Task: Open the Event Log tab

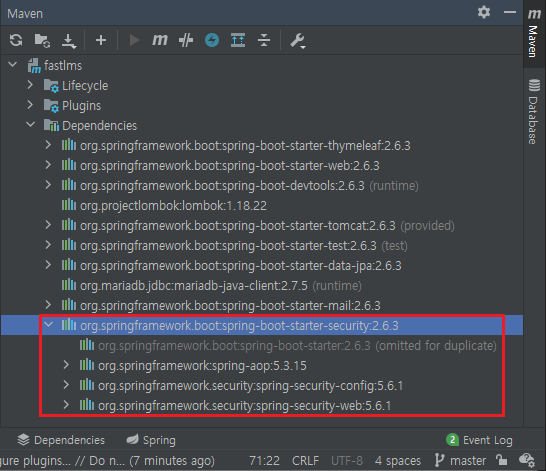Action: 479,440
